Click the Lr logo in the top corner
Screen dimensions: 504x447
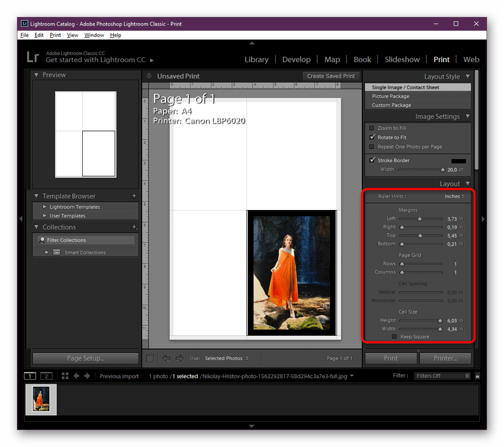click(32, 57)
